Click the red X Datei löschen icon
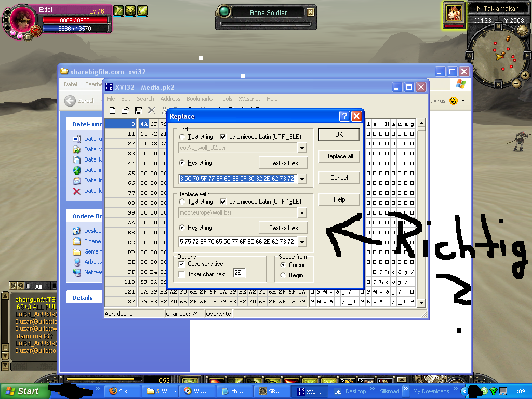The height and width of the screenshot is (399, 532). click(77, 191)
